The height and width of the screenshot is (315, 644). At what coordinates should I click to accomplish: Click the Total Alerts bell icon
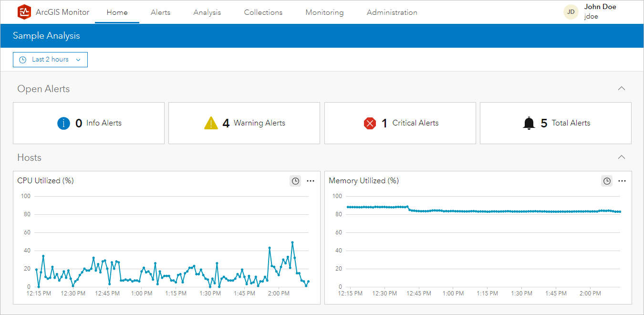pyautogui.click(x=529, y=123)
